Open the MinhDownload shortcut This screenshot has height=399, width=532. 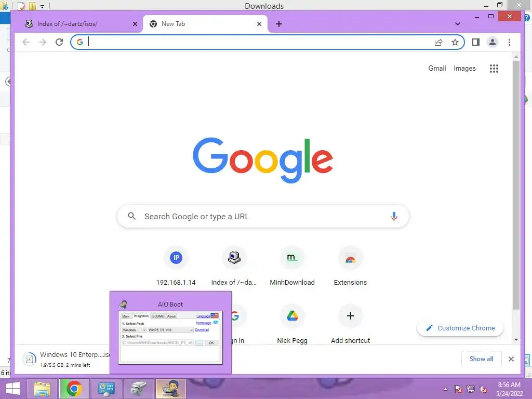[292, 267]
